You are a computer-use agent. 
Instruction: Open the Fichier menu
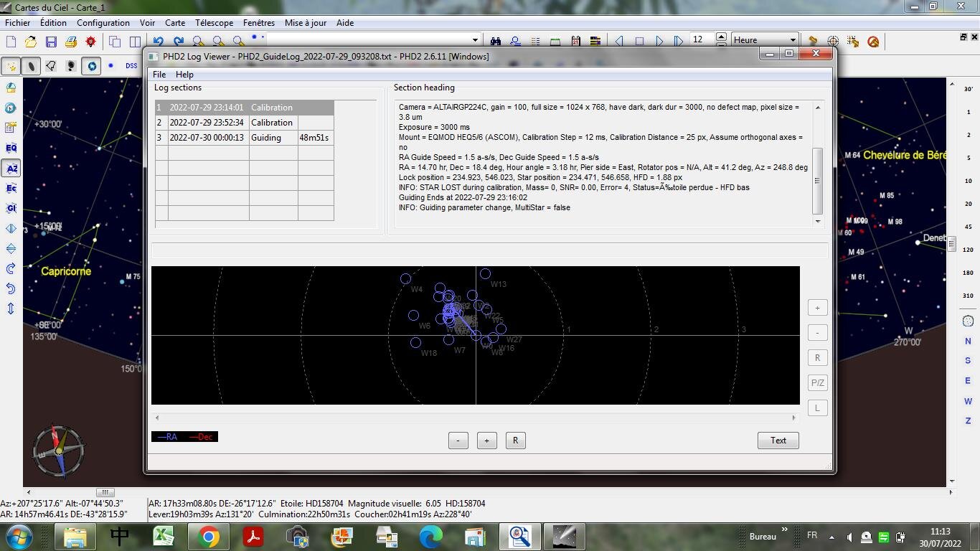tap(18, 23)
